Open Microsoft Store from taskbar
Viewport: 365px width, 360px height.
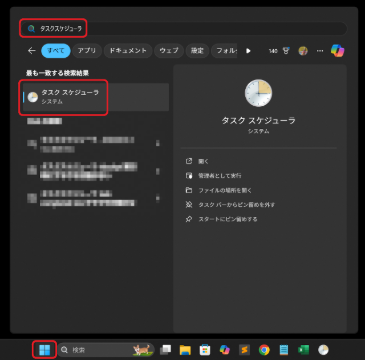click(x=205, y=350)
